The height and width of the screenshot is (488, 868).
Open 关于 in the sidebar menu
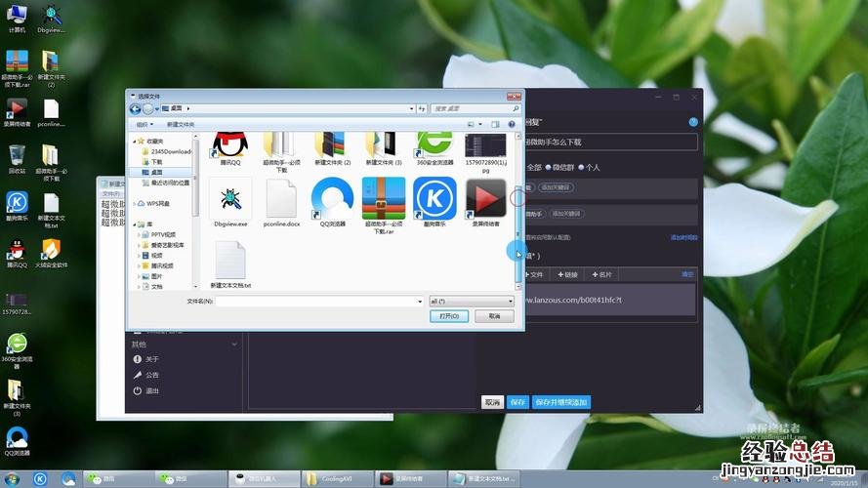tap(151, 359)
